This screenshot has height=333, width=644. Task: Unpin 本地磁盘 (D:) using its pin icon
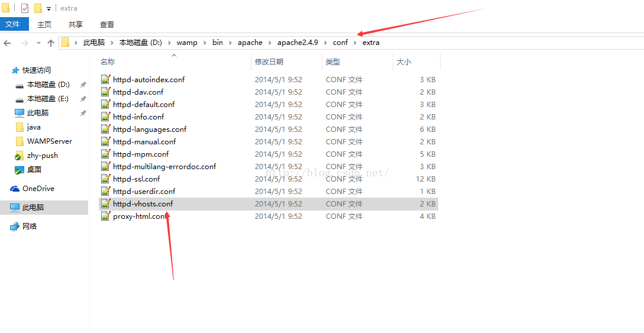[83, 85]
